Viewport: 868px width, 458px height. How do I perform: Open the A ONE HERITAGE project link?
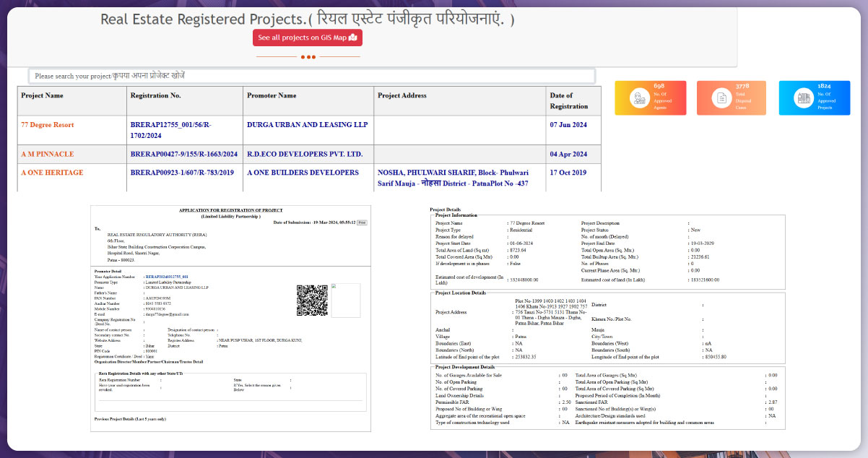tap(52, 173)
